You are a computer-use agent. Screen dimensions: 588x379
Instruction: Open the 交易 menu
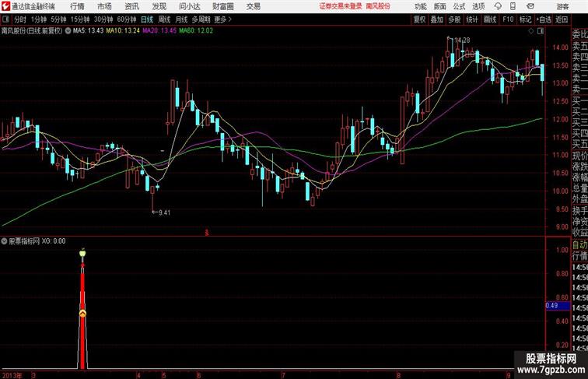tap(254, 6)
